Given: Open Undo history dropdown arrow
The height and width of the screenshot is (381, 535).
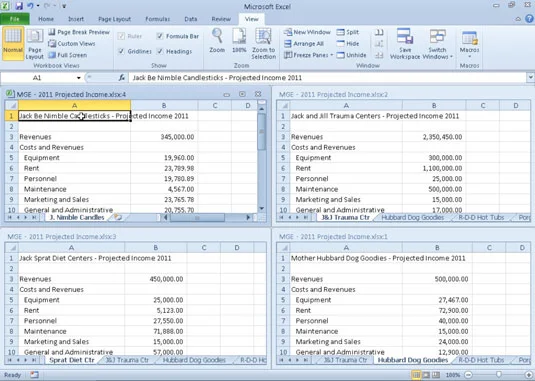Looking at the screenshot, I should (x=38, y=6).
